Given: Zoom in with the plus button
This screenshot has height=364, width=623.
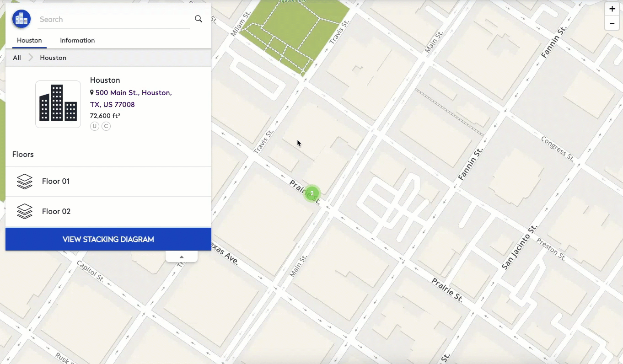Looking at the screenshot, I should click(x=612, y=9).
